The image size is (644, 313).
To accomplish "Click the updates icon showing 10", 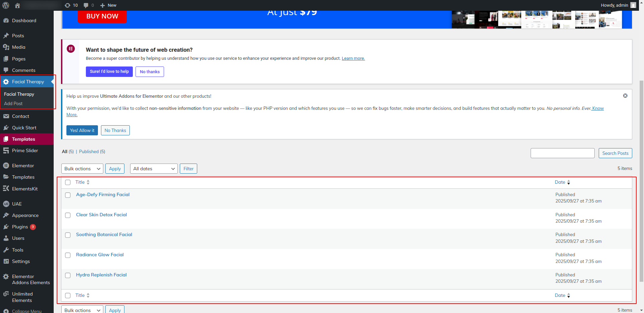I will tap(71, 5).
